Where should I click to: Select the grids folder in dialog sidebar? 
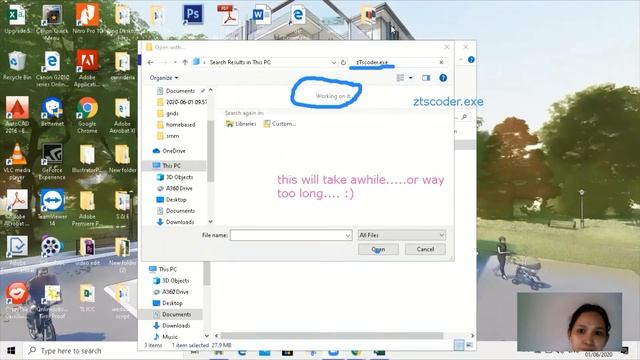coord(168,113)
